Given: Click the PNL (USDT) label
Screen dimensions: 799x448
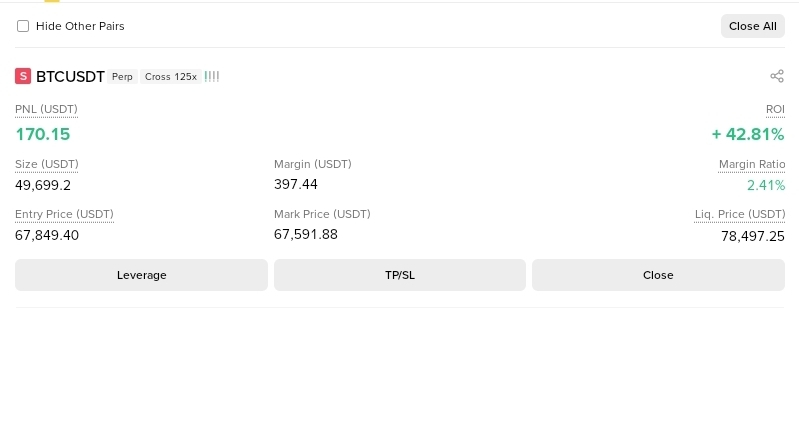Looking at the screenshot, I should 46,109.
